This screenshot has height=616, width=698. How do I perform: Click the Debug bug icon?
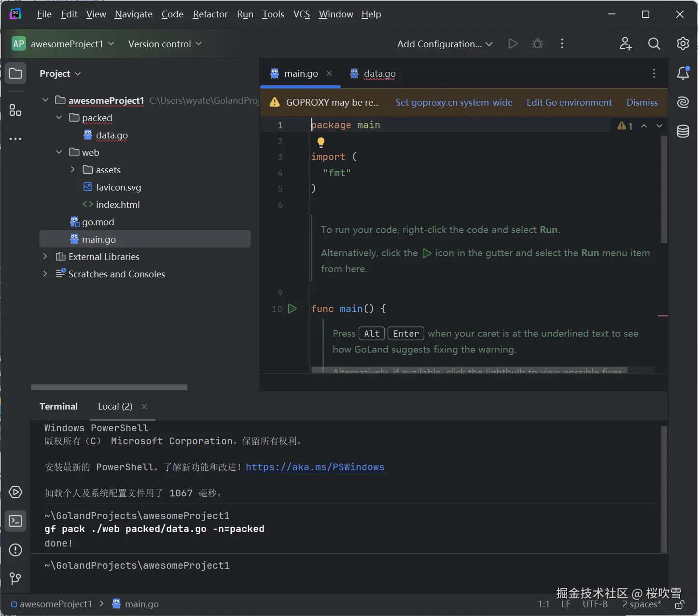click(537, 44)
